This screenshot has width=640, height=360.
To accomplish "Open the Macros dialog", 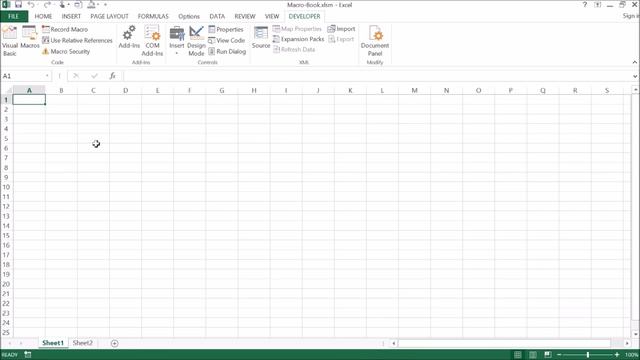I will 30,37.
